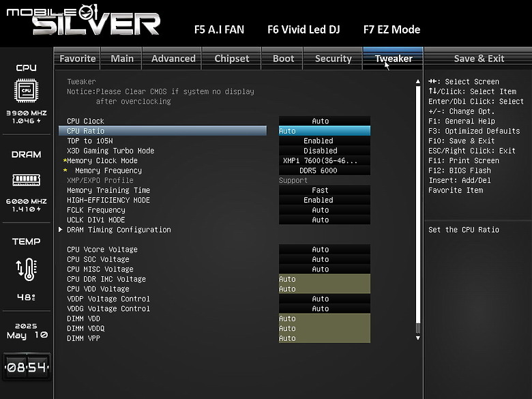Select the Tweaker tab

point(394,59)
